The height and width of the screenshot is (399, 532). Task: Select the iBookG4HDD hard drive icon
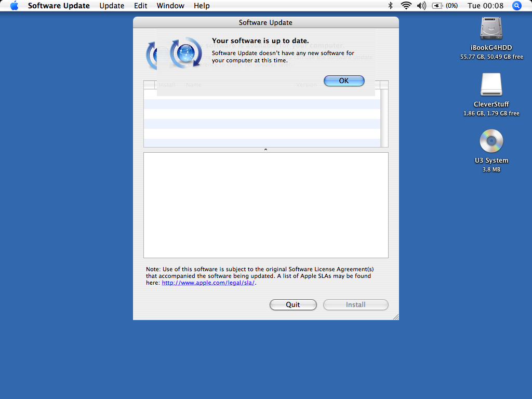pyautogui.click(x=491, y=29)
